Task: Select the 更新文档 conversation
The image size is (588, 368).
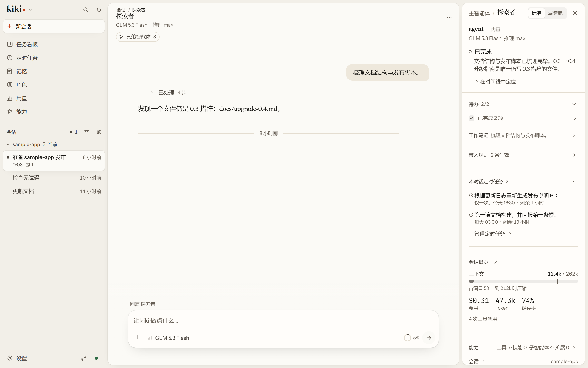Action: coord(54,191)
